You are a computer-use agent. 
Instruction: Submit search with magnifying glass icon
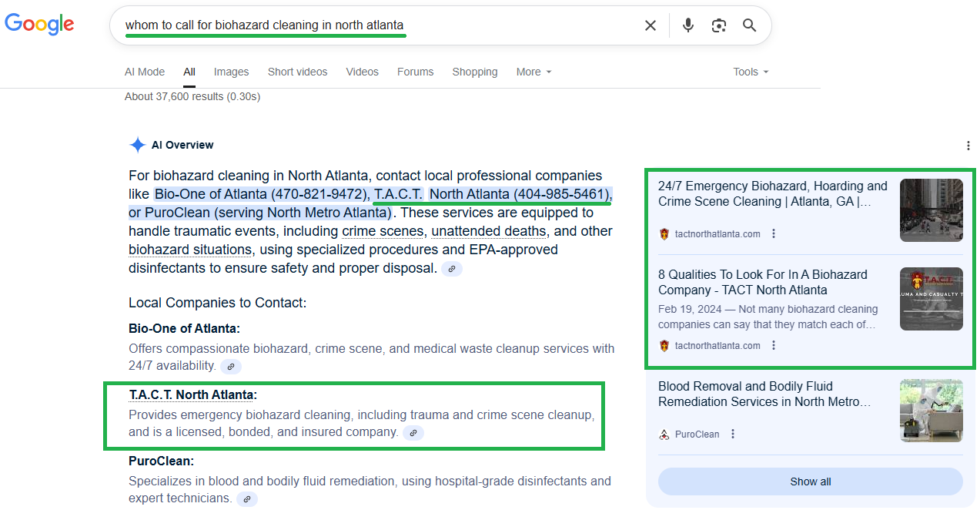750,25
